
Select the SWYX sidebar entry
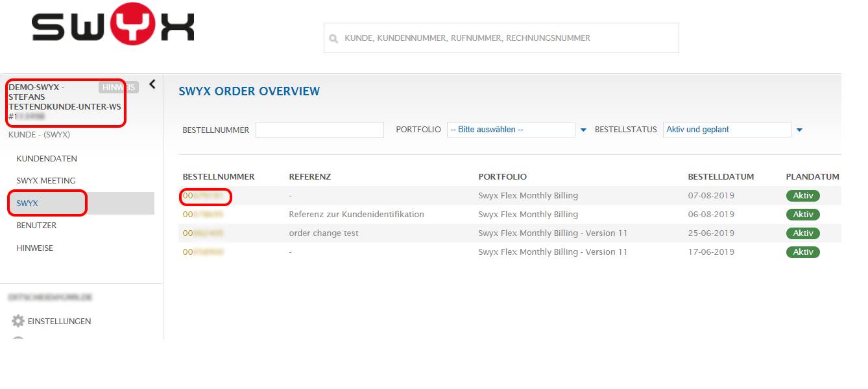tap(27, 204)
